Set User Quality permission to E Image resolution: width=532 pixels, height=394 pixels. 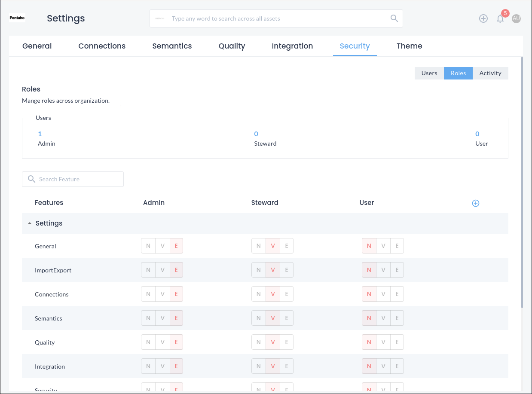pos(397,342)
